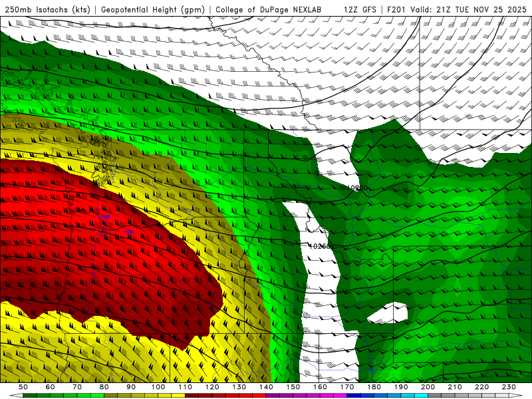Screen dimensions: 532x399
Task: Click the olive swatch starting at 80
Action: (x=110, y=395)
